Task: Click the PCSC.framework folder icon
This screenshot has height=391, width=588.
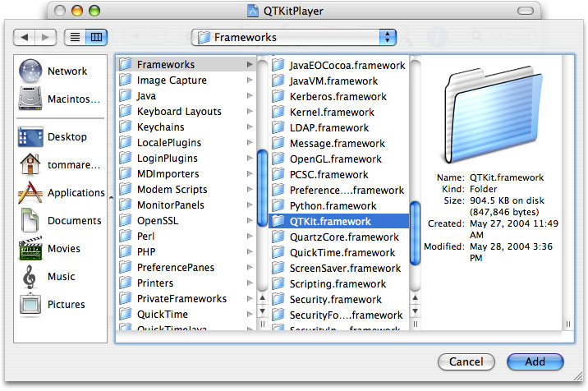Action: coord(278,174)
